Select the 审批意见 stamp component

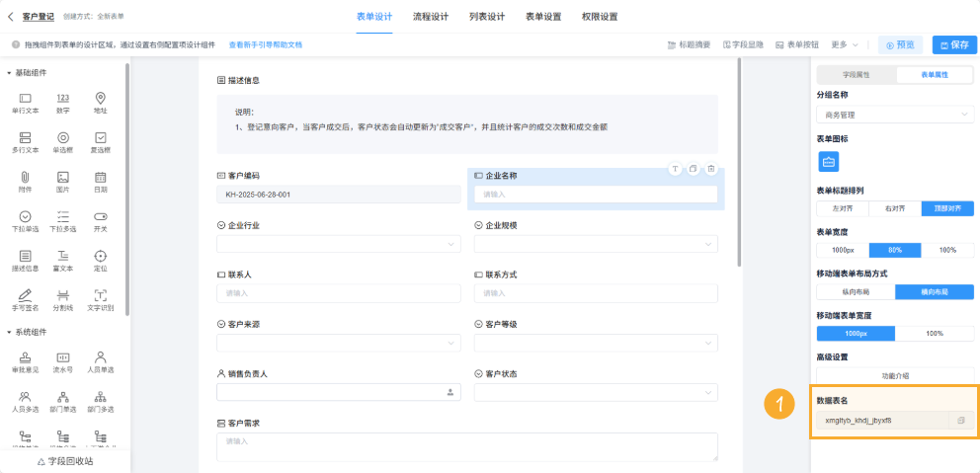tap(25, 362)
